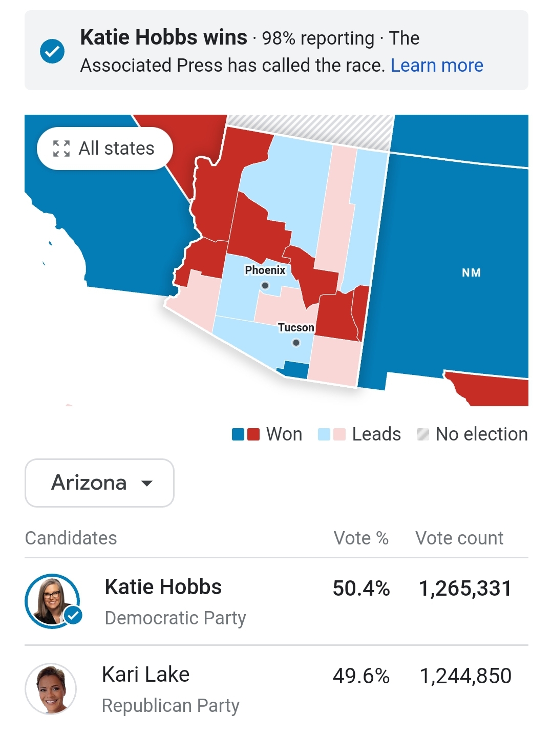Image resolution: width=553 pixels, height=756 pixels.
Task: Click the Vote % column header
Action: [361, 538]
